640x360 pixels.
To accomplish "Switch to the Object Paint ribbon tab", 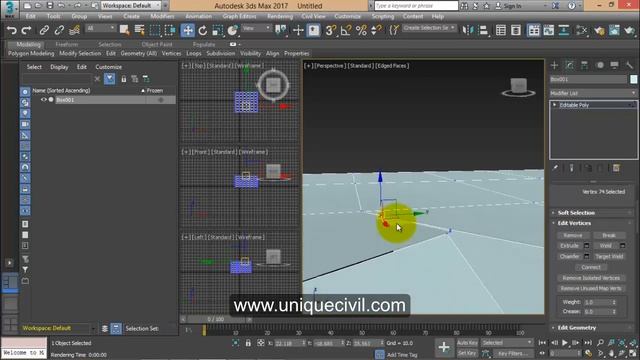I will [x=157, y=44].
